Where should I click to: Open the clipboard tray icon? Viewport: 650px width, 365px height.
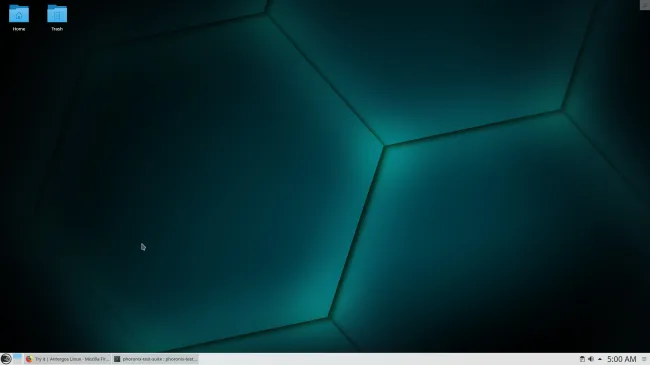(x=582, y=359)
